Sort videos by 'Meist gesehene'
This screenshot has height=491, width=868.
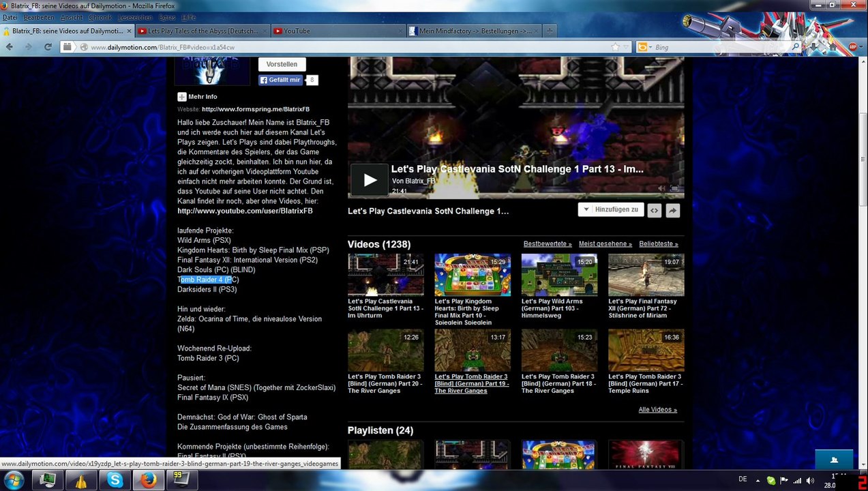(605, 243)
